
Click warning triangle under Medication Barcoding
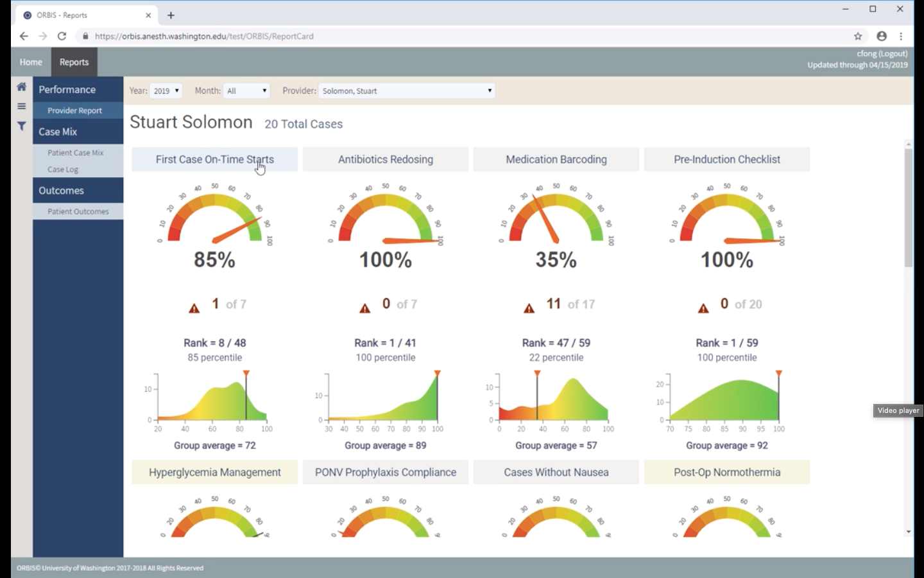coord(529,308)
